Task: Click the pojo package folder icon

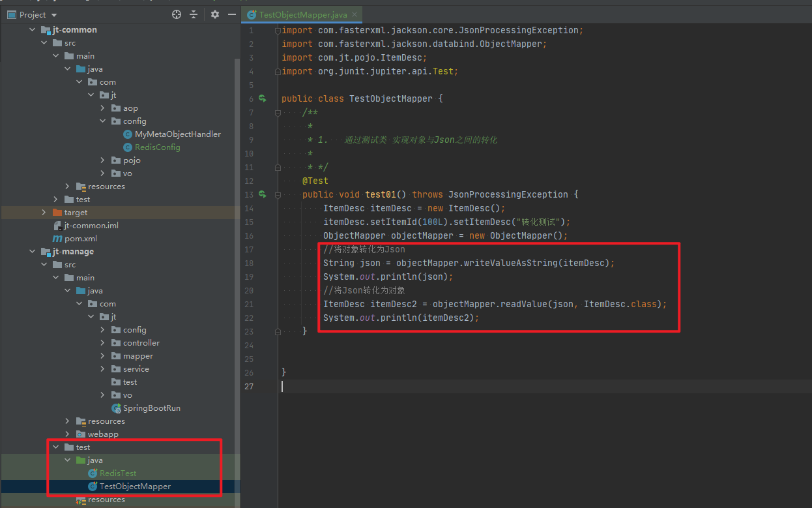Action: click(116, 160)
